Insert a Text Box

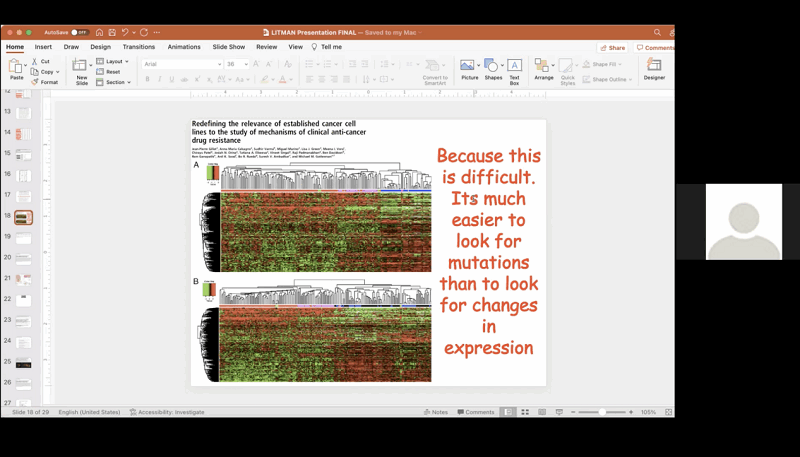coord(514,69)
